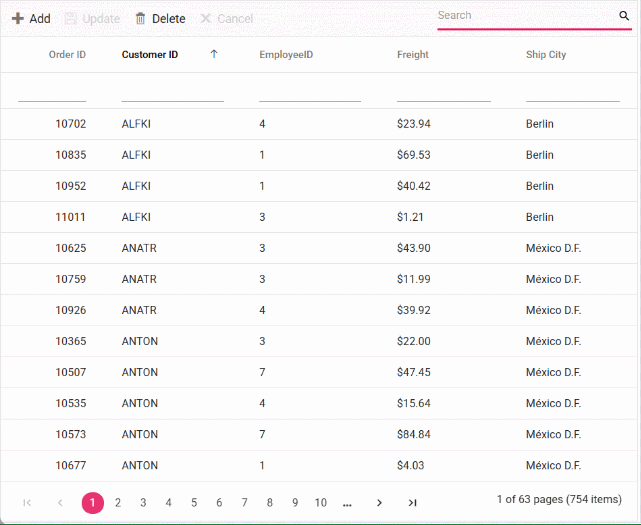Go to next page arrow
Viewport: 641px width, 525px height.
pyautogui.click(x=379, y=503)
